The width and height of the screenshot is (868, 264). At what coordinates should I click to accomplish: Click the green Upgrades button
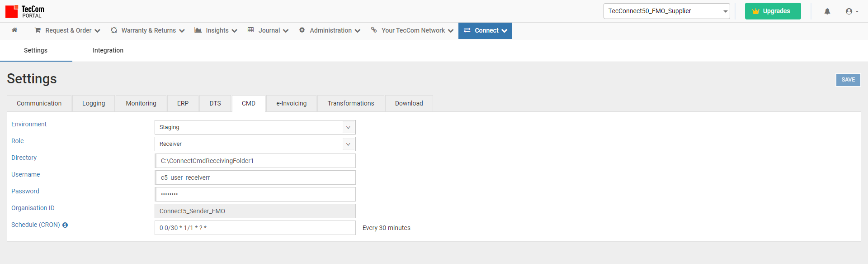click(773, 11)
